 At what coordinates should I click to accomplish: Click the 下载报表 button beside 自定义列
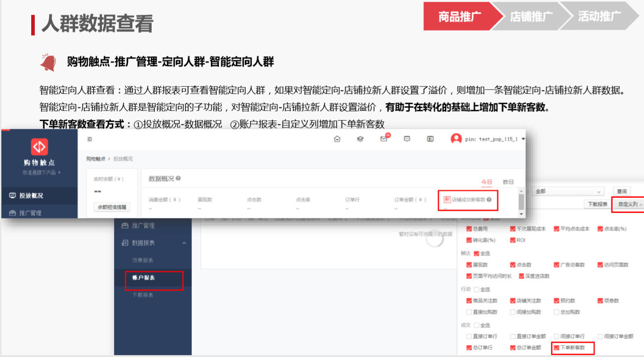597,204
